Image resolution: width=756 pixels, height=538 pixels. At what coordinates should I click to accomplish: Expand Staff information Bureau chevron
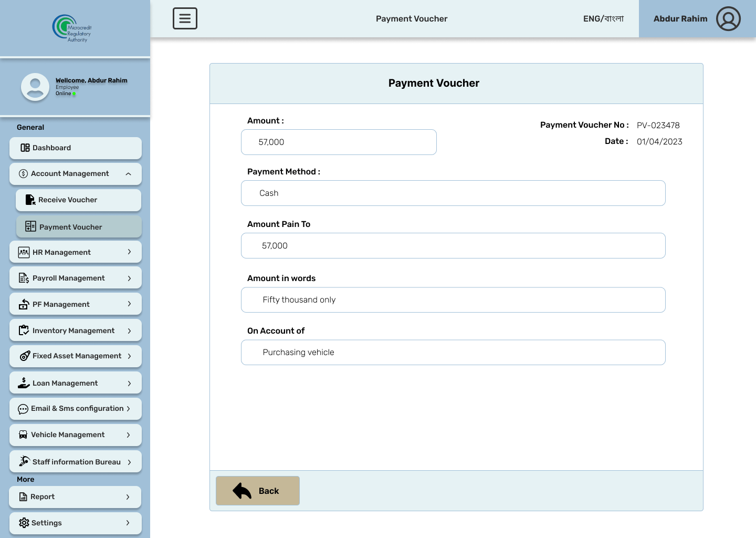pyautogui.click(x=129, y=462)
